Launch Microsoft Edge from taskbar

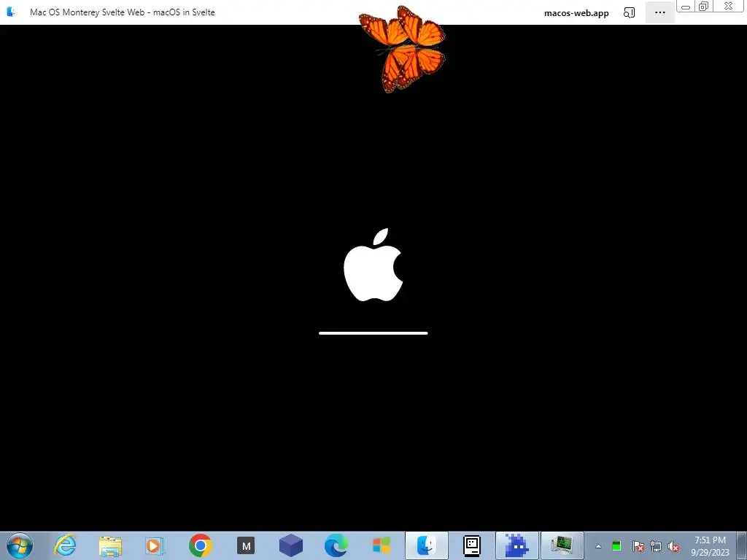pos(336,545)
